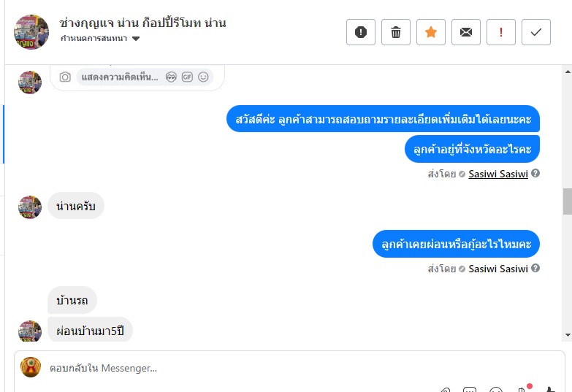Click the camera icon in comment box
Screen dimensions: 572x392
[65, 77]
